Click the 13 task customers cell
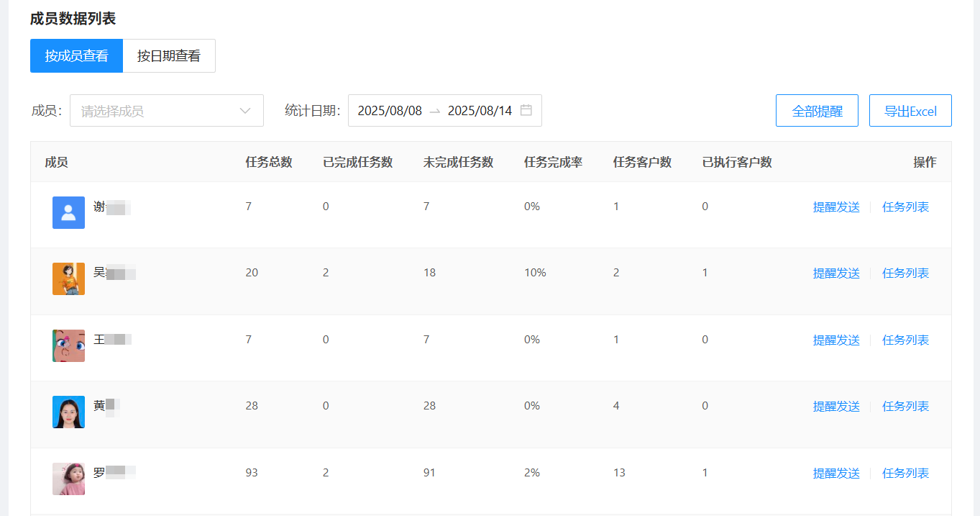980x516 pixels. pos(620,473)
